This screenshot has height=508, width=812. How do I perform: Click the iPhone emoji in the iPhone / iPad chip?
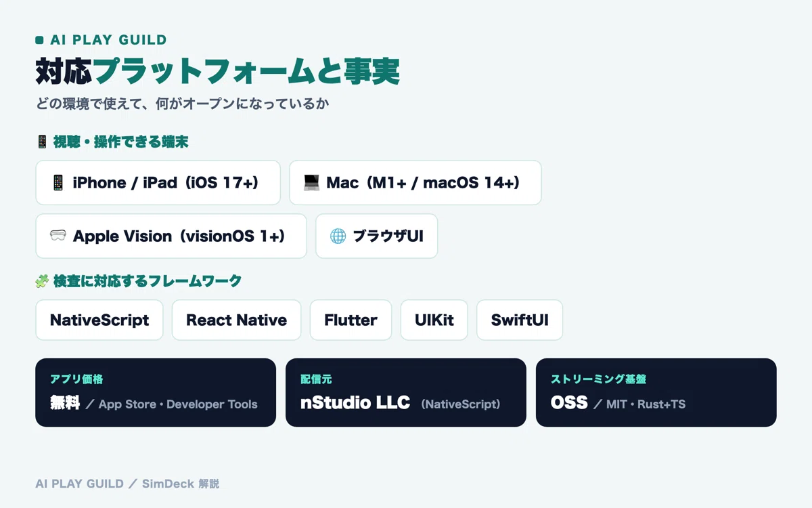point(58,183)
